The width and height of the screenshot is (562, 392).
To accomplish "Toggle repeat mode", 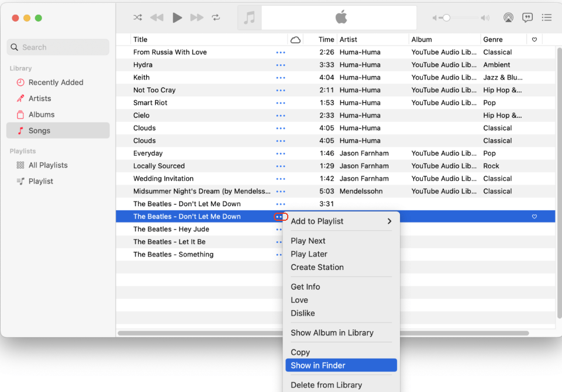I will pyautogui.click(x=216, y=18).
